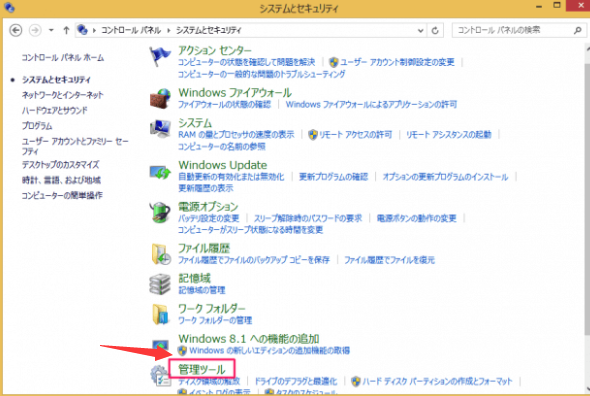Viewport: 590px width, 396px height.
Task: Open the ワーク フォルダー heading
Action: 211,308
